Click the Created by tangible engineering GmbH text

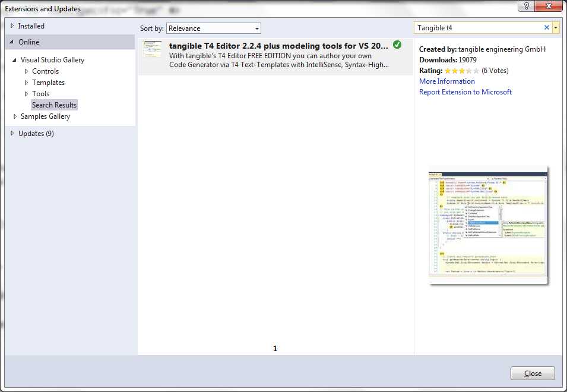click(482, 49)
